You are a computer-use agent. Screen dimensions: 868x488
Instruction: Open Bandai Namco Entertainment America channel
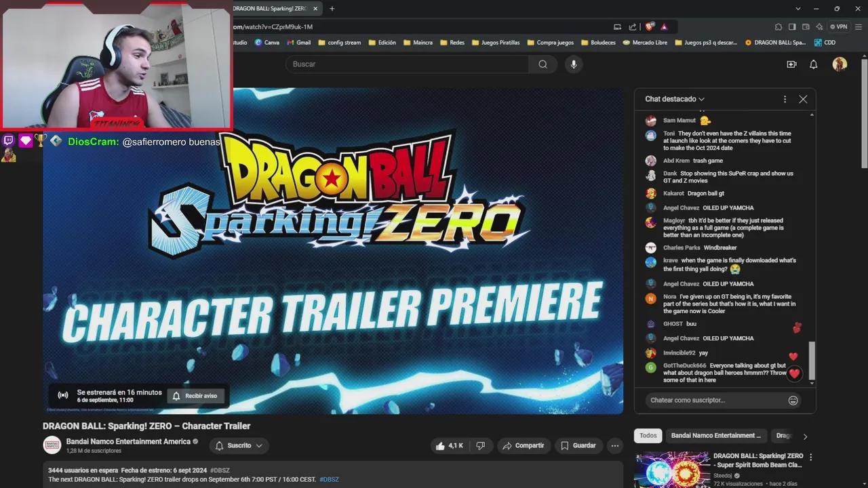[x=128, y=442]
